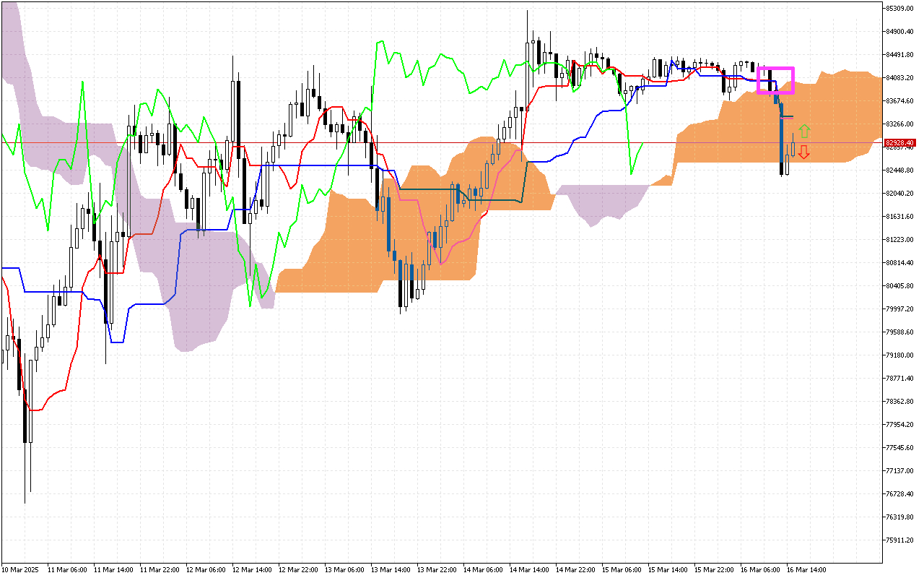The image size is (924, 578).
Task: Click the 82448.80 price axis label
Action: pyautogui.click(x=899, y=171)
